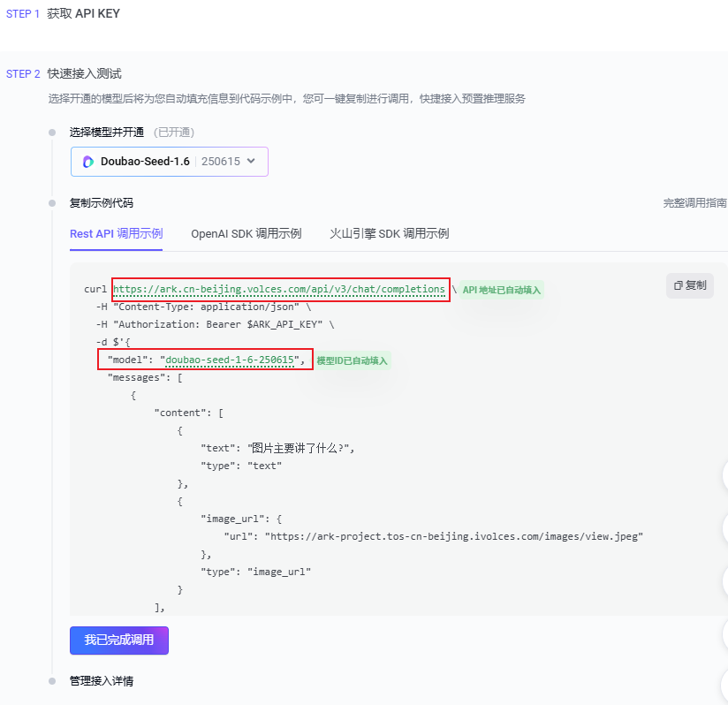728x705 pixels.
Task: Open the Doubao-Seed-1.6 model selector
Action: [x=168, y=162]
